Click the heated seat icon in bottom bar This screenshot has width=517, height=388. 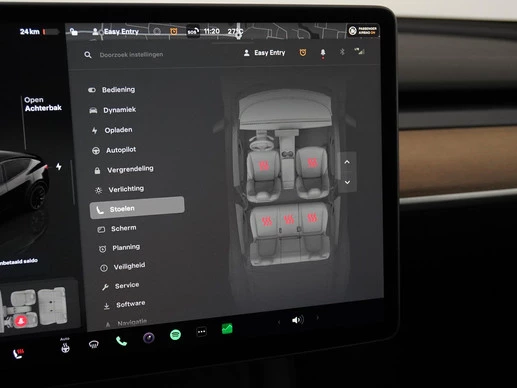[x=18, y=353]
